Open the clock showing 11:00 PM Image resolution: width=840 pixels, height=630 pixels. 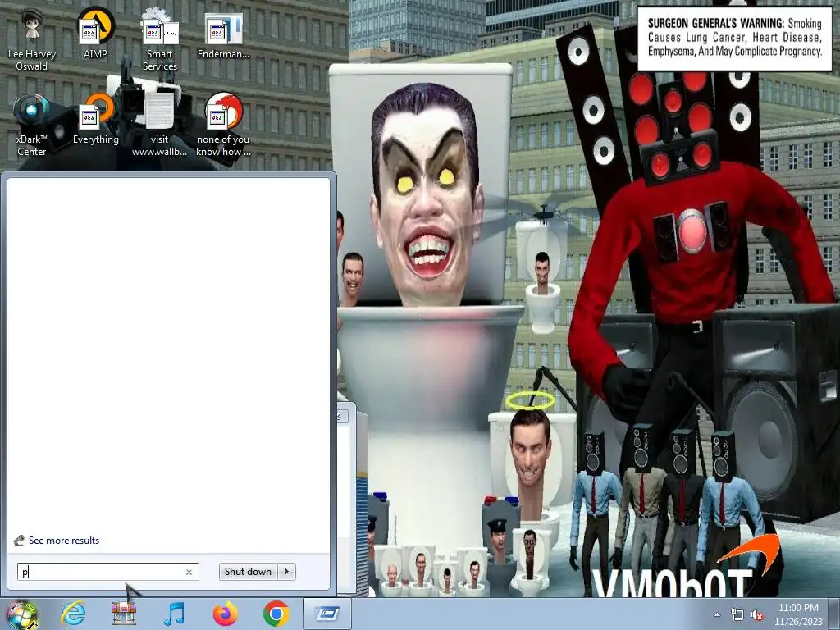click(798, 614)
